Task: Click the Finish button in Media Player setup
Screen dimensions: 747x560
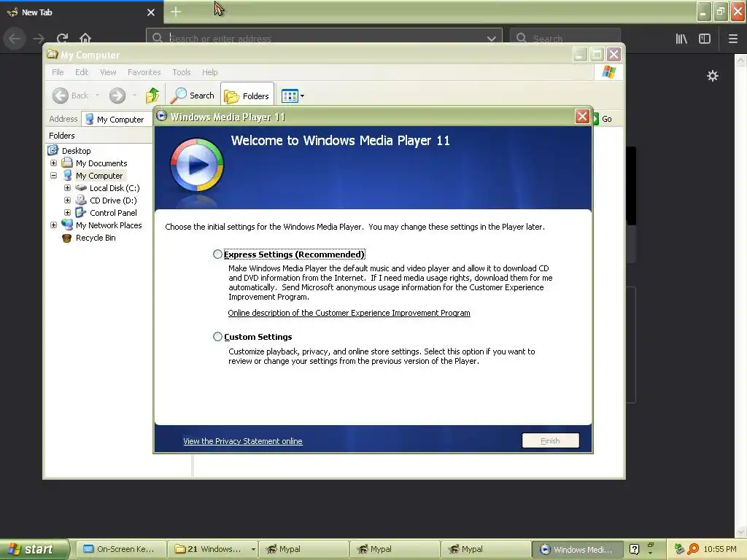Action: (550, 440)
